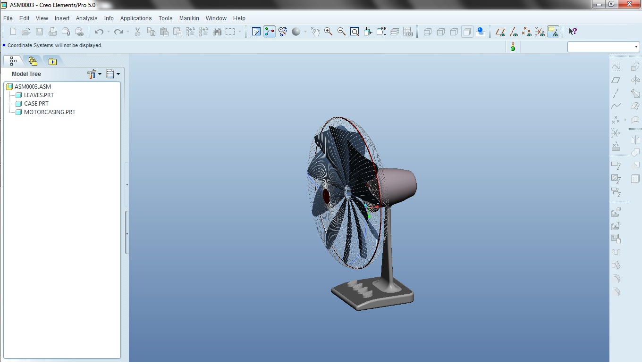Refit model to screen

point(355,32)
